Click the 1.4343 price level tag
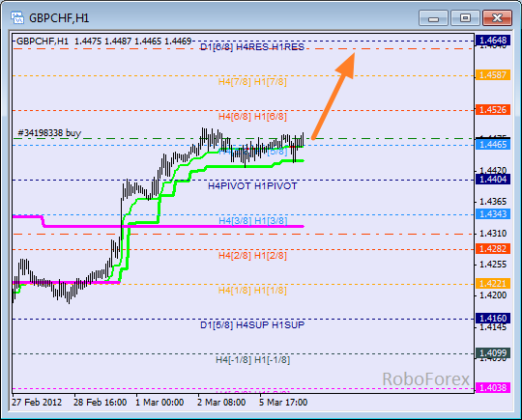Viewport: 522px width, 420px height. click(493, 213)
